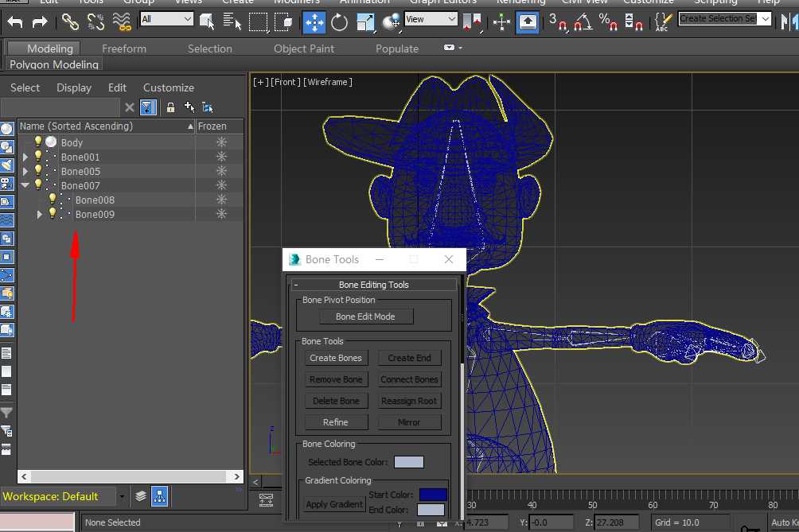
Task: Open Select by Name list icon
Action: point(232,22)
